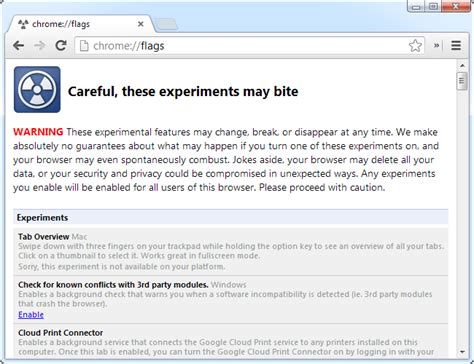
Task: Enable the 3rd party modules conflict check
Action: pos(31,314)
